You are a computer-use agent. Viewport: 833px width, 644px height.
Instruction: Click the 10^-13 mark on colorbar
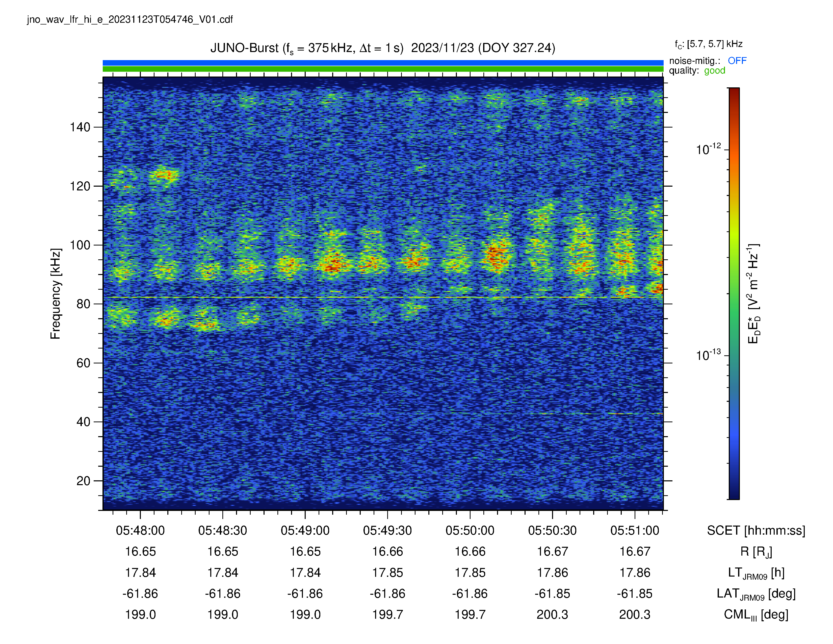[x=709, y=355]
